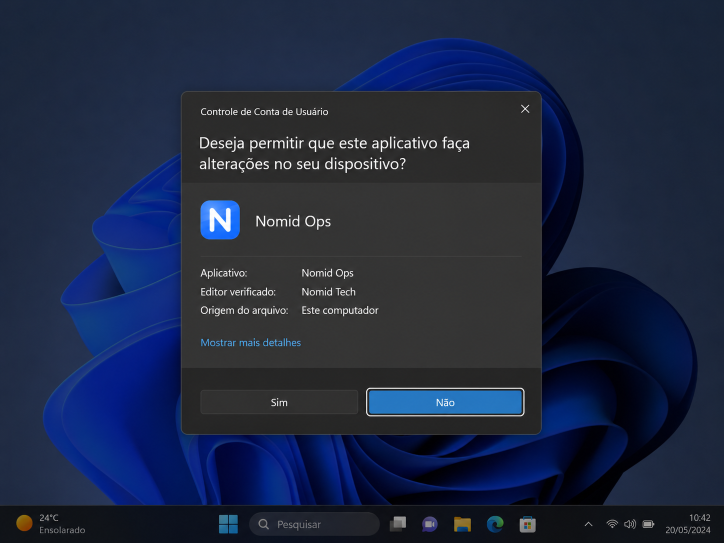Open the clock showing 10:42

(x=700, y=518)
